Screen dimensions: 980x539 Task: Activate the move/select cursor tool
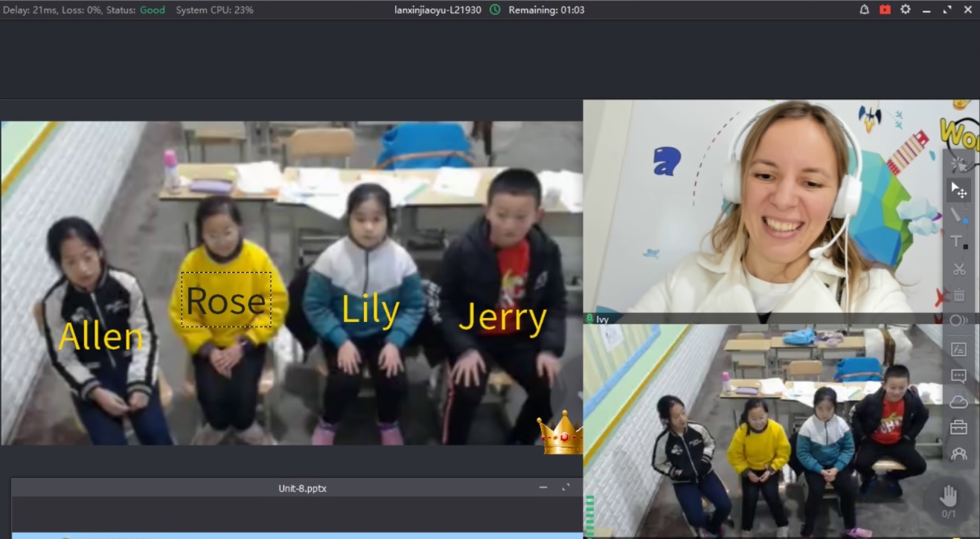tap(958, 190)
